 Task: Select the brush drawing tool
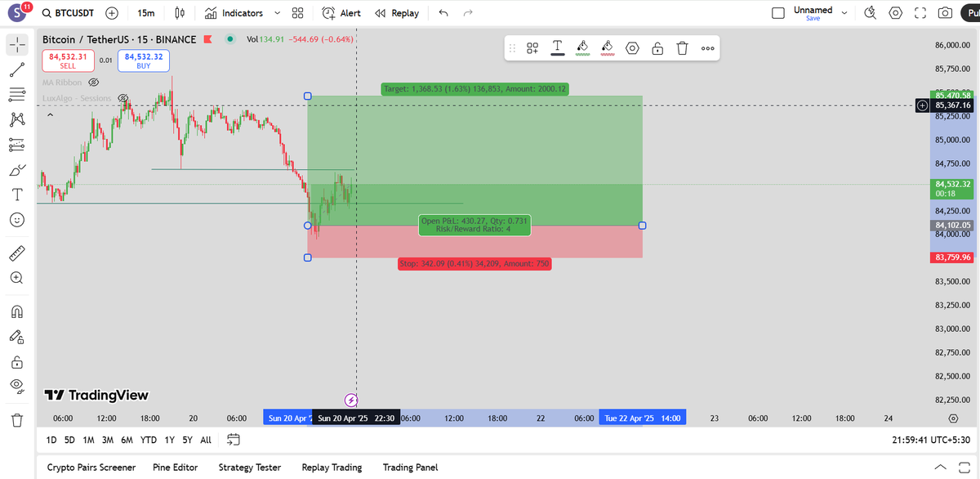coord(17,170)
